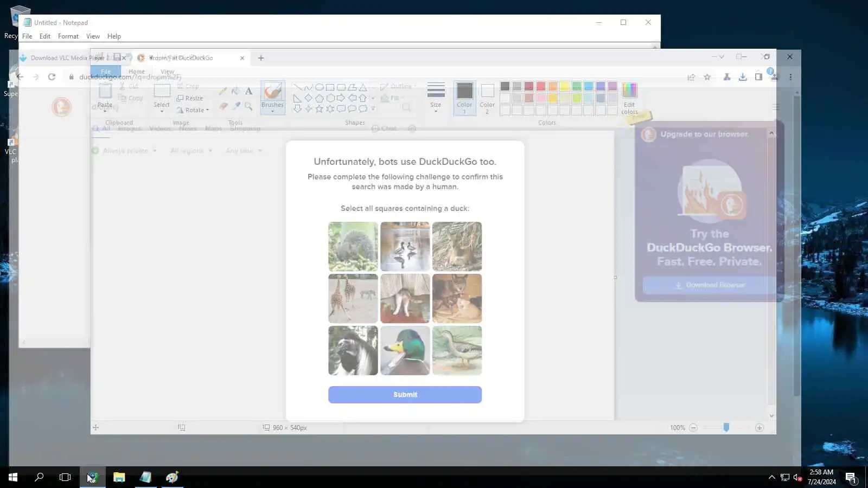Activate the Eraser tool in Paint
Screen dimensions: 868x488
click(223, 106)
